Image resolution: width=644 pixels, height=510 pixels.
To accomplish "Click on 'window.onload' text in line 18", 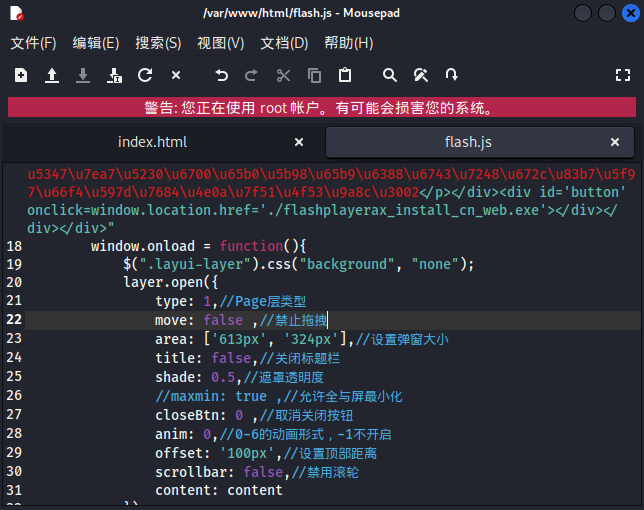I will tap(143, 246).
